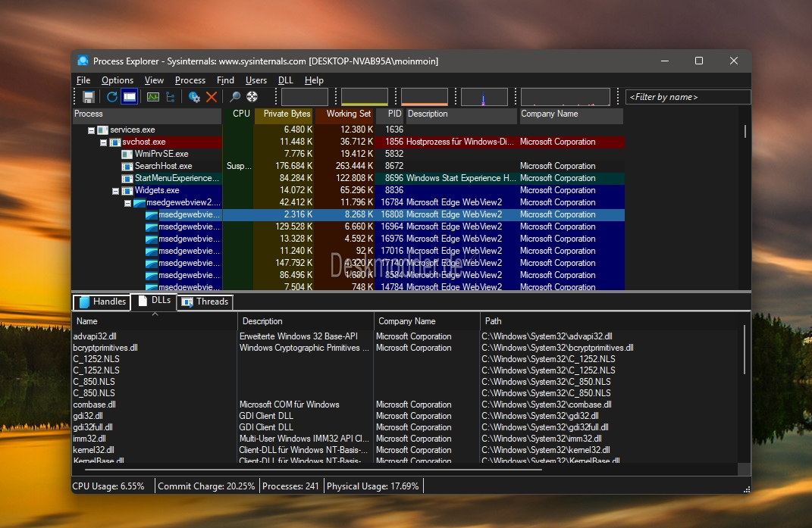Switch to the DLLs tab
812x528 pixels.
click(154, 301)
